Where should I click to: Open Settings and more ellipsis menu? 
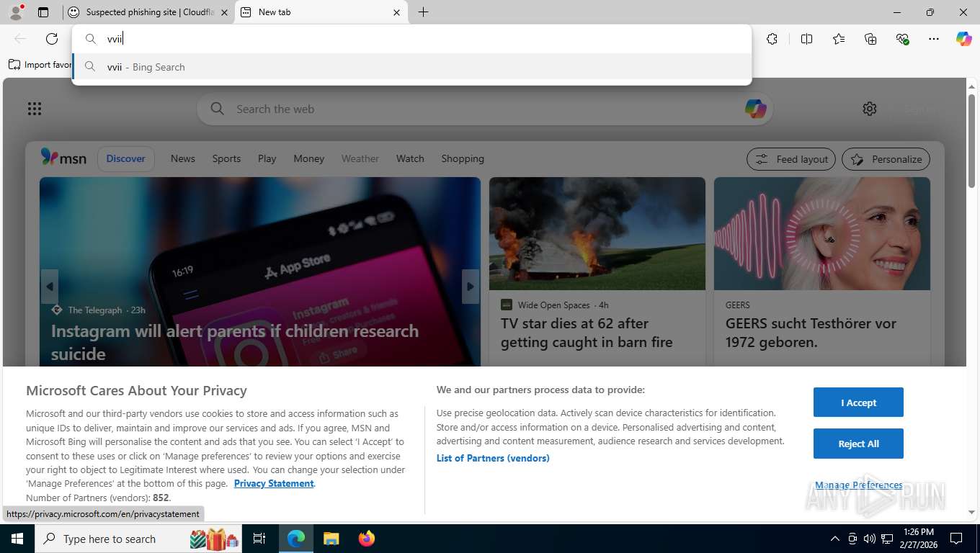click(x=934, y=39)
